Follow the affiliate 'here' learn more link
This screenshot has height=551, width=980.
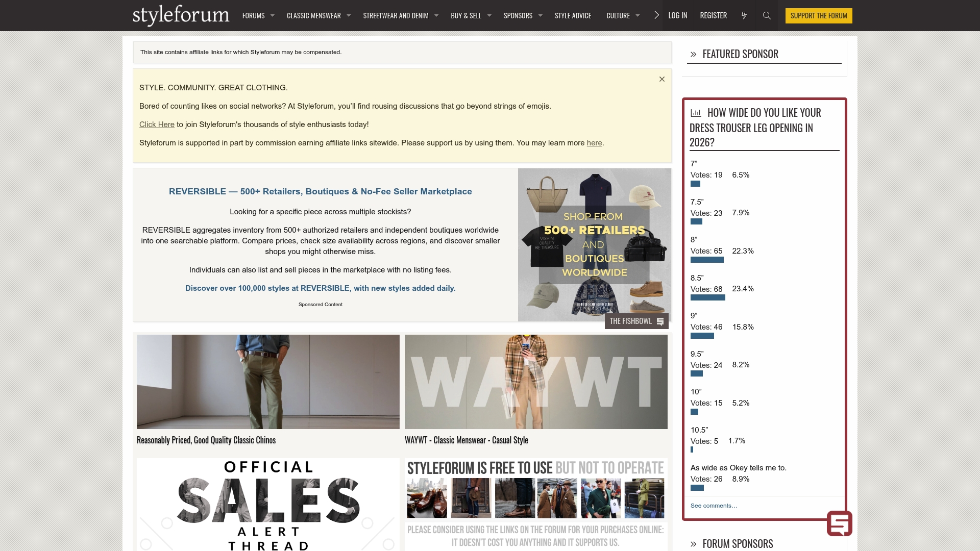(594, 143)
